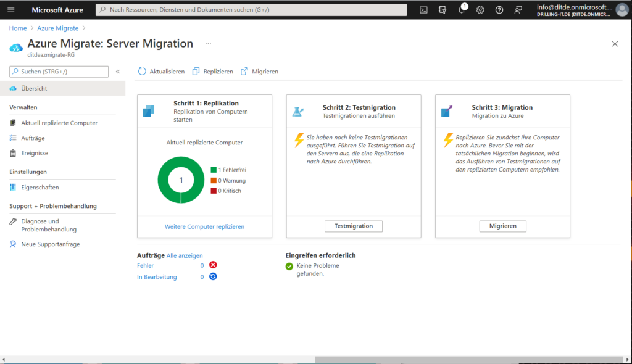Click the red error icon beside Fehler
This screenshot has width=632, height=364.
pyautogui.click(x=213, y=265)
